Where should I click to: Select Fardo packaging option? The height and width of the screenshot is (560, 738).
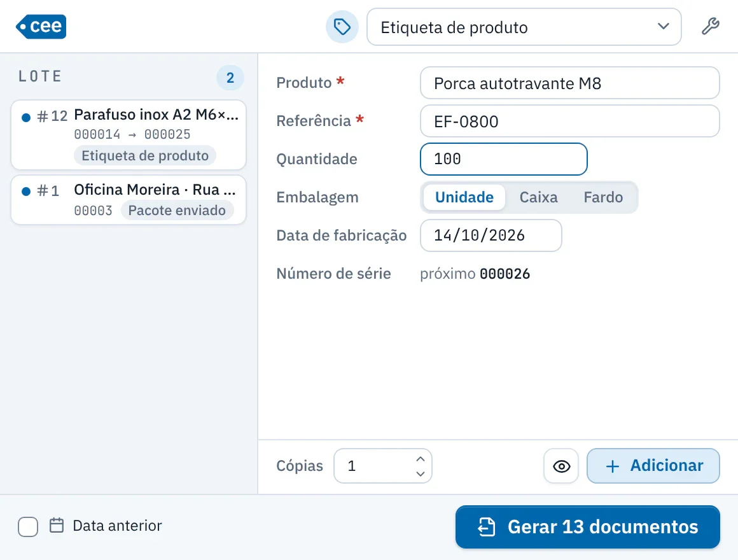click(603, 197)
